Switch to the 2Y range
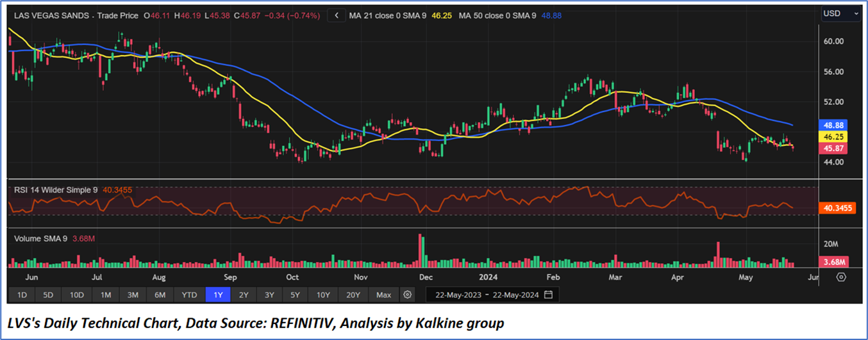868x340 pixels. click(x=243, y=295)
